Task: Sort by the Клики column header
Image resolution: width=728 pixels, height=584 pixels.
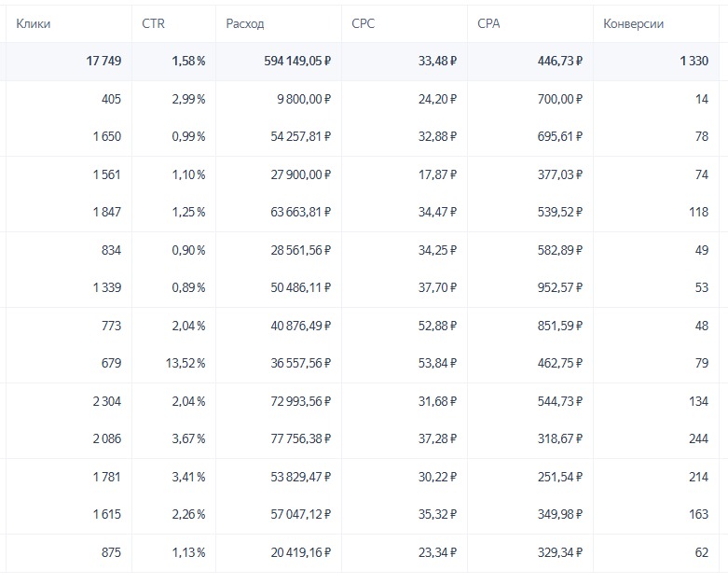Action: [x=34, y=23]
